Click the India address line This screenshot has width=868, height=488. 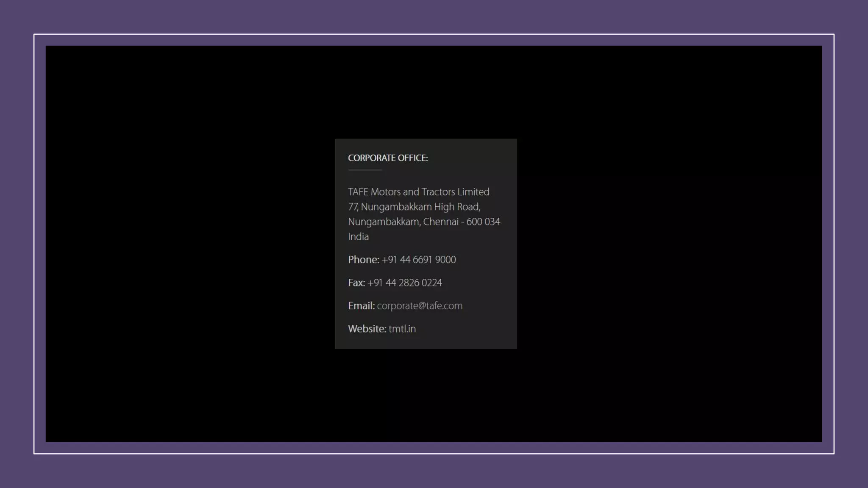point(358,237)
